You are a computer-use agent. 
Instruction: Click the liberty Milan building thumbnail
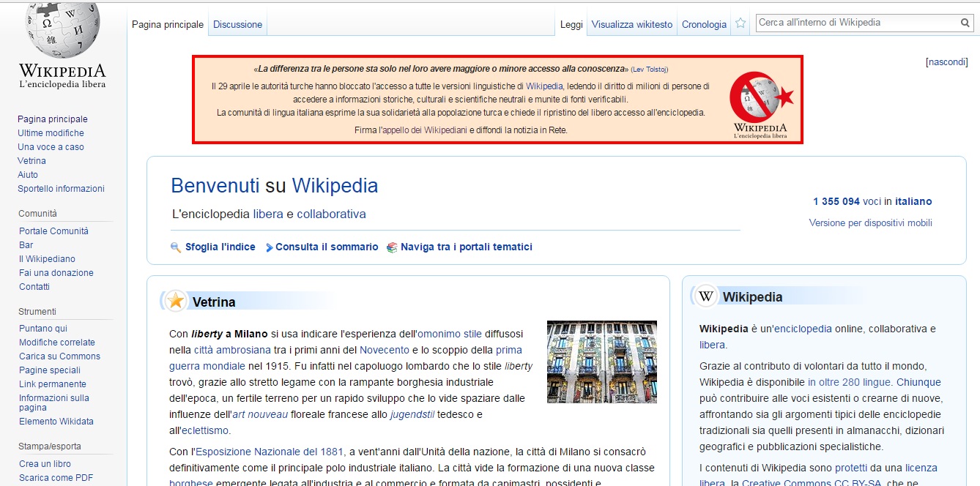pos(602,362)
